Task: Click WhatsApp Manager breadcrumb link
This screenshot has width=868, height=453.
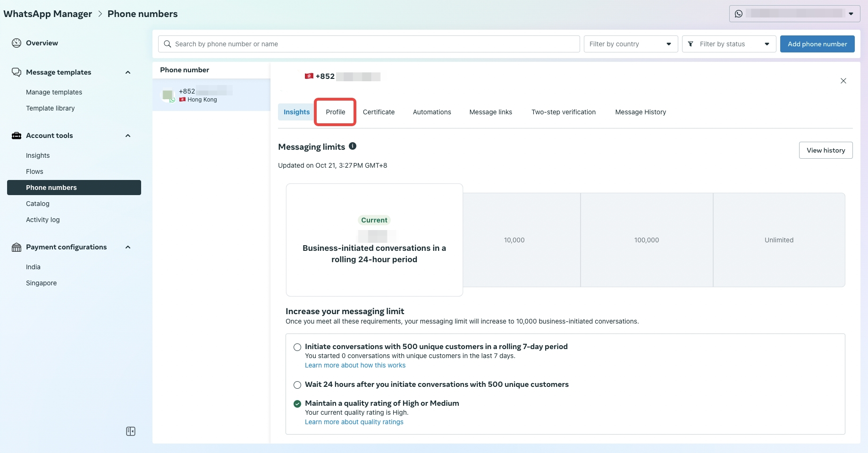Action: (x=48, y=14)
